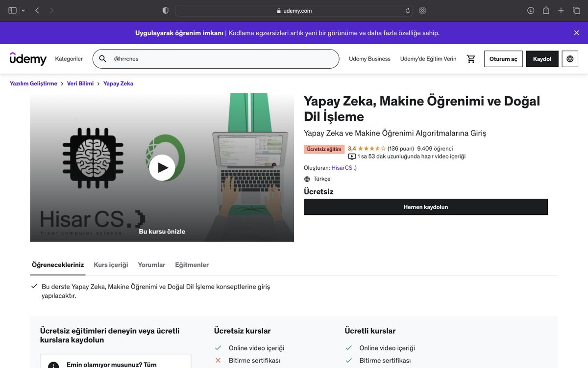Click the udemy.com address bar
Viewport: 588px width, 368px height.
pyautogui.click(x=294, y=10)
